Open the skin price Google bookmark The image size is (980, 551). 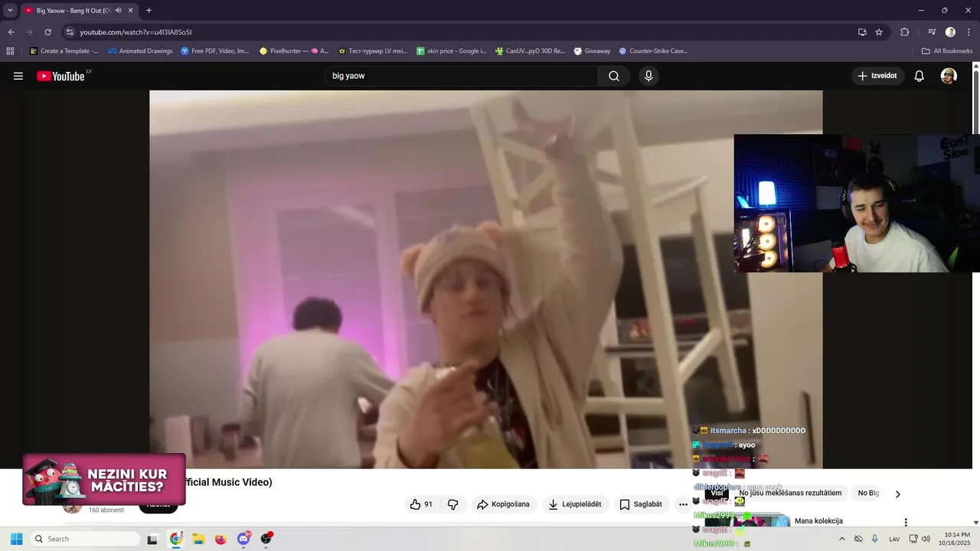[x=451, y=51]
